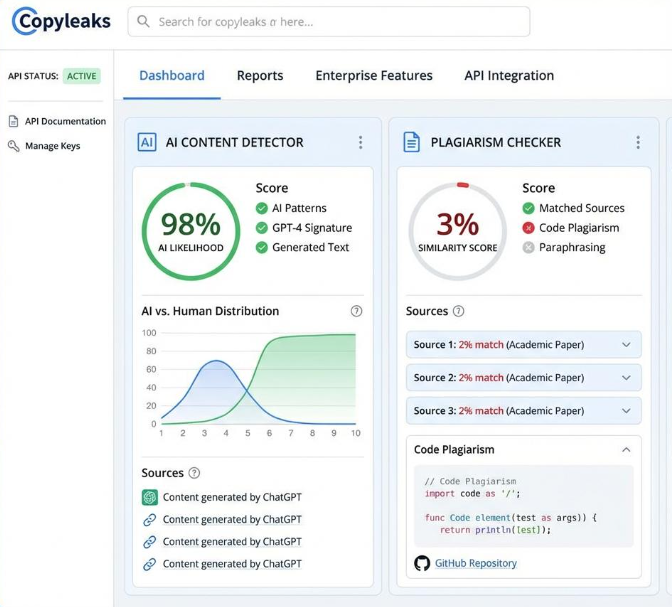Open API Documentation link
The image size is (672, 607).
65,121
